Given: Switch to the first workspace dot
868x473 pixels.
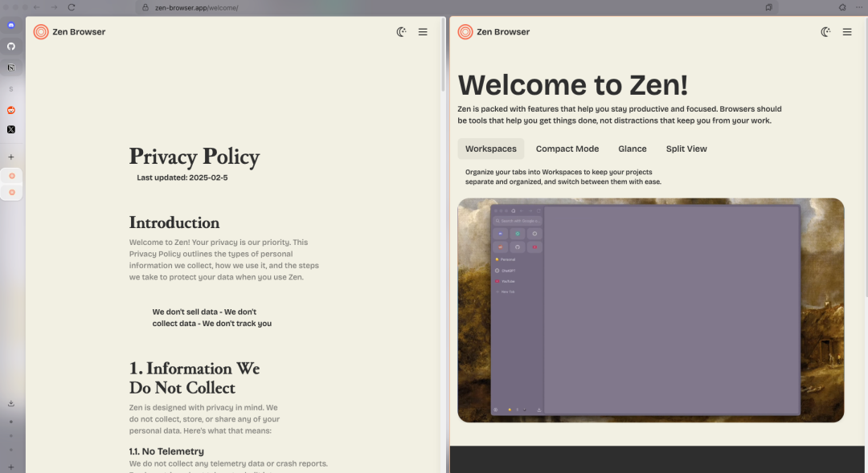Looking at the screenshot, I should (11, 422).
